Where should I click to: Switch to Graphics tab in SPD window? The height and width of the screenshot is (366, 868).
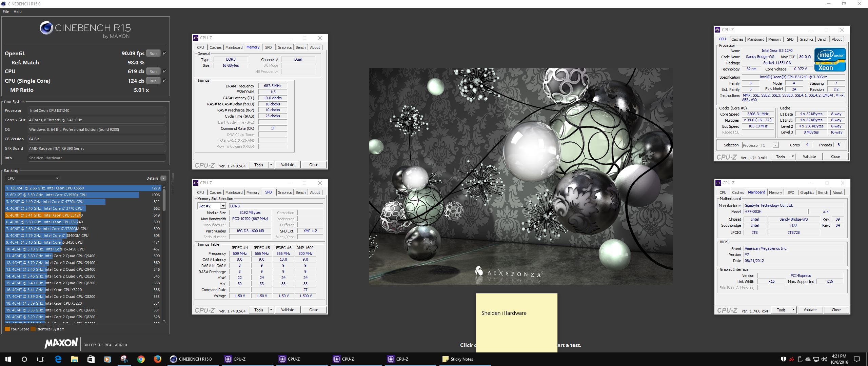(285, 192)
